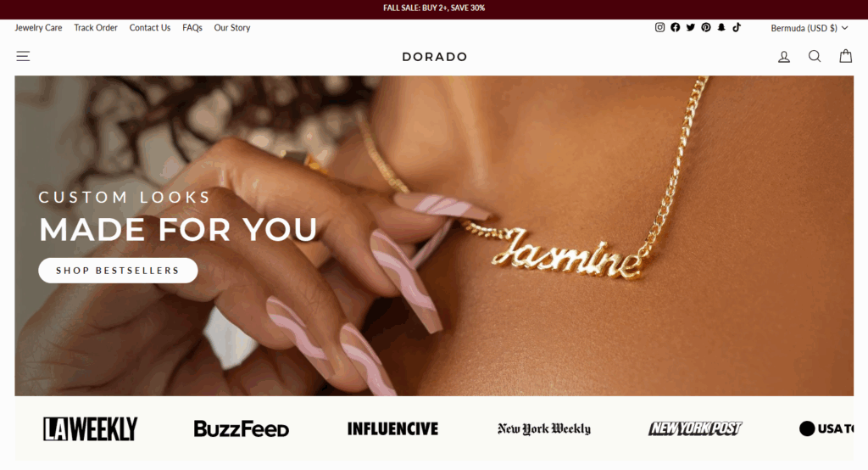The width and height of the screenshot is (868, 470).
Task: Open the Facebook social icon
Action: coord(676,27)
